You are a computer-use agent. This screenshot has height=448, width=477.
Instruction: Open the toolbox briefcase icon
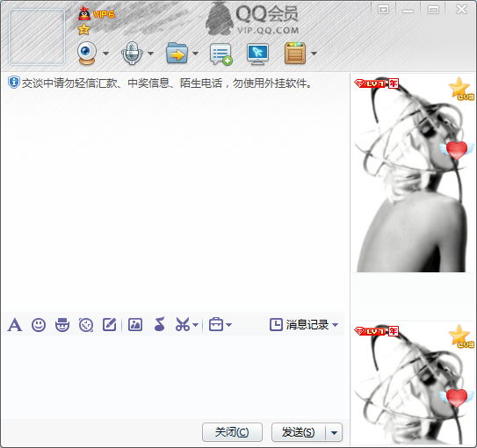coord(216,324)
